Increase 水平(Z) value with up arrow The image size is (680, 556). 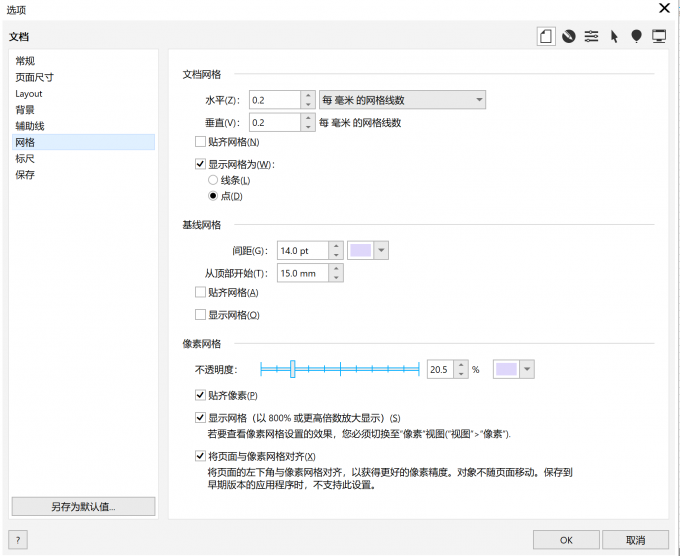pyautogui.click(x=308, y=95)
